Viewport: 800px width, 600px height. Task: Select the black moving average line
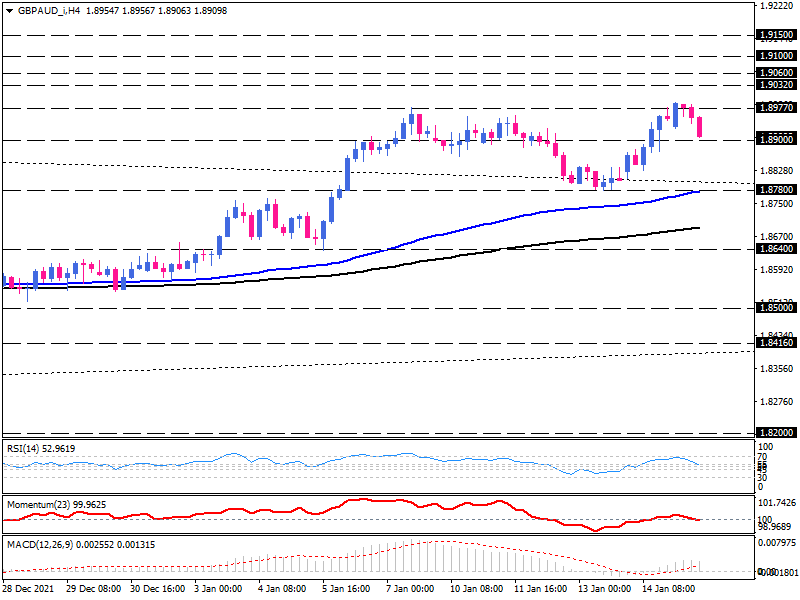coord(500,250)
